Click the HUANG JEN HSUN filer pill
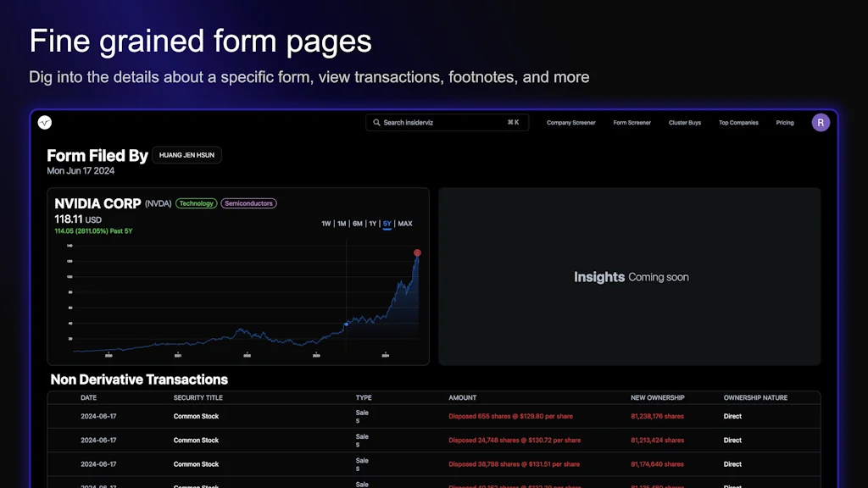 pos(186,155)
